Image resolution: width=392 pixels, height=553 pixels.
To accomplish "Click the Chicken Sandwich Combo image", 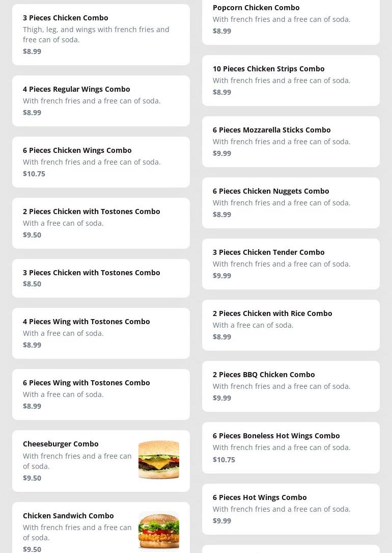I will (158, 532).
